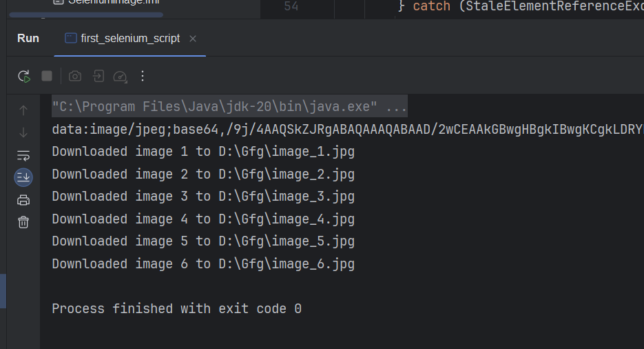The width and height of the screenshot is (644, 349).
Task: Open the vertical three-dot More menu
Action: pos(143,76)
